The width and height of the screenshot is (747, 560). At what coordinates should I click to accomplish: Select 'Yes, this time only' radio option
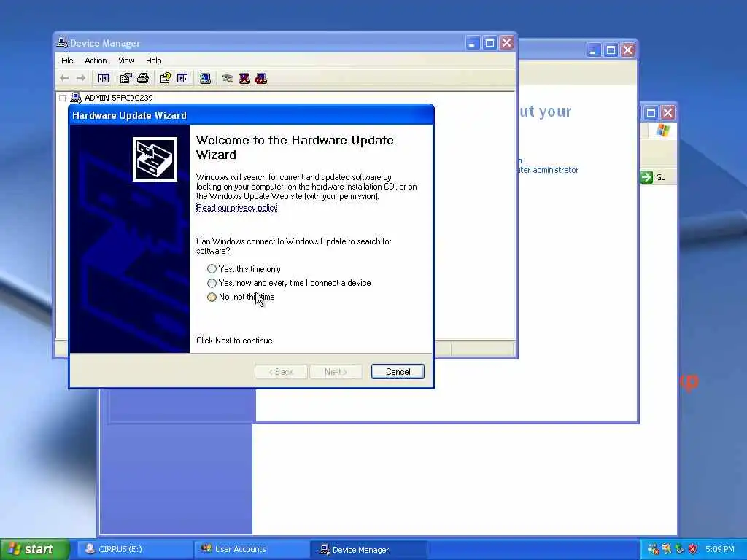(x=212, y=269)
